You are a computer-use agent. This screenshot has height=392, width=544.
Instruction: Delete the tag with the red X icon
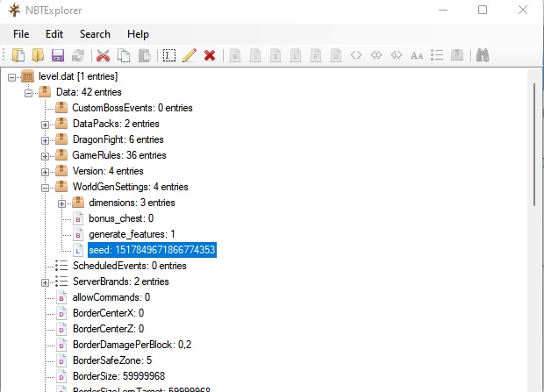[x=210, y=55]
